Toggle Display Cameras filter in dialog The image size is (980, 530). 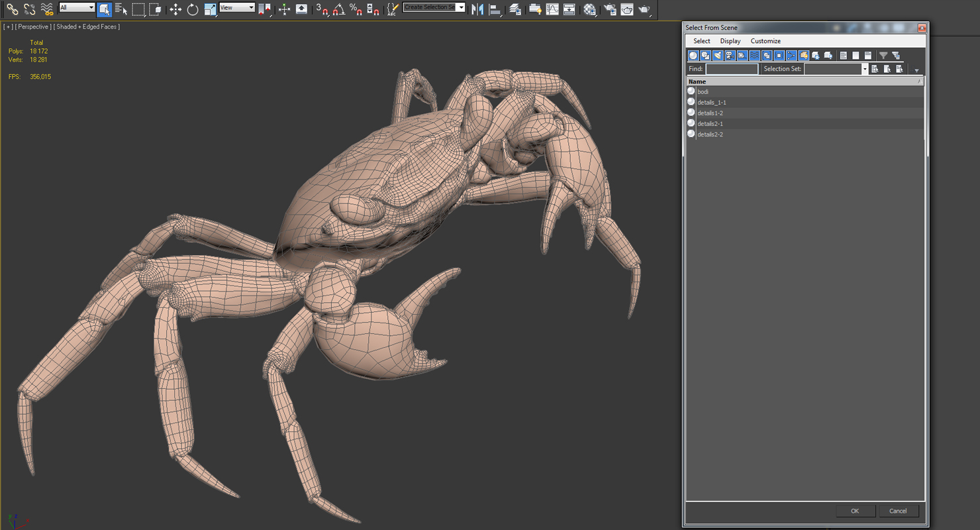(730, 56)
